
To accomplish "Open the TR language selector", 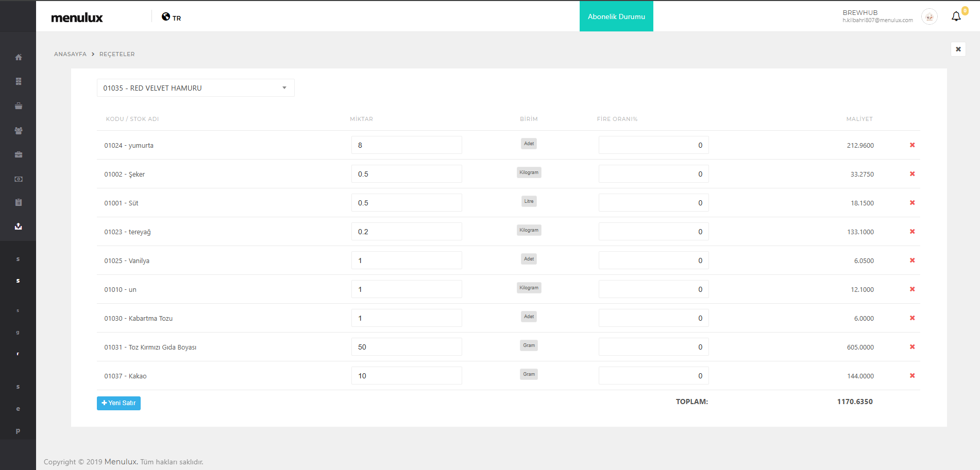I will [172, 18].
